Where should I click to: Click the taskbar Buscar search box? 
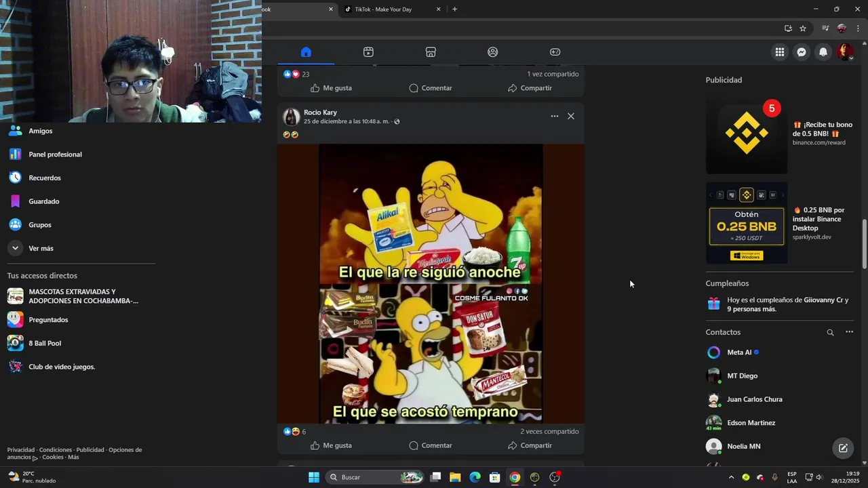pos(375,477)
